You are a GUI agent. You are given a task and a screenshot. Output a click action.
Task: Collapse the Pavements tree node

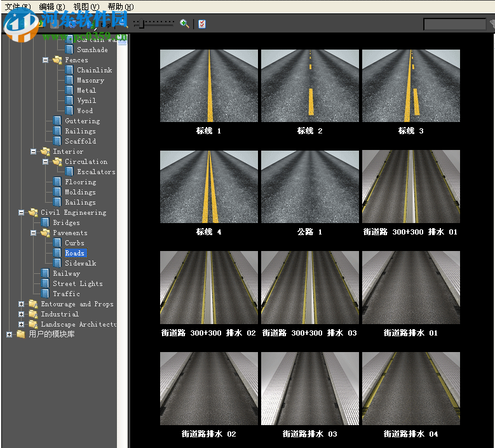pos(34,233)
